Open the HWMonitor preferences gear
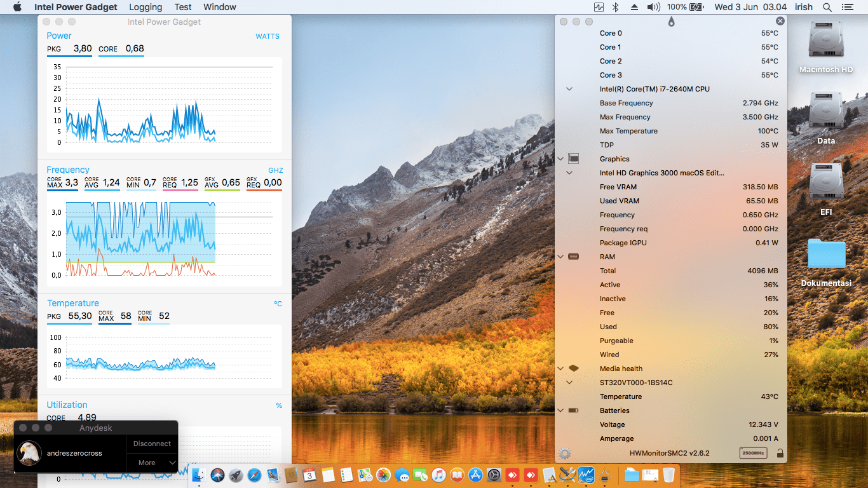Screen dimensions: 868x488 [x=565, y=454]
